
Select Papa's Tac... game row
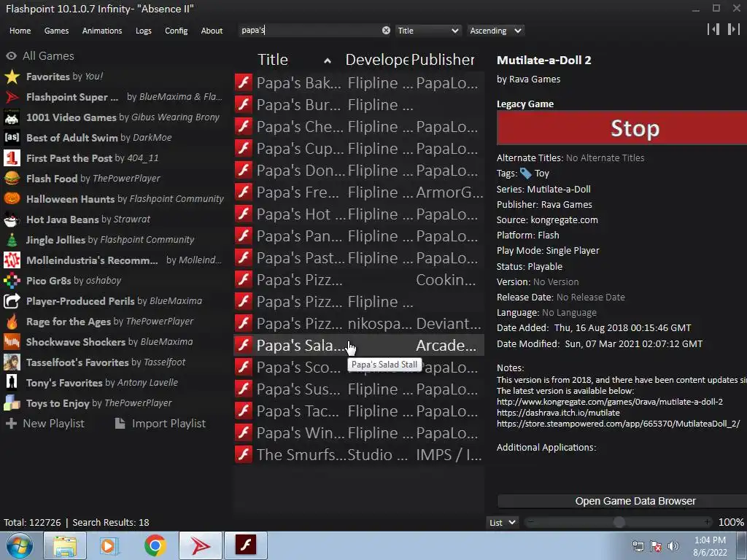pos(359,411)
